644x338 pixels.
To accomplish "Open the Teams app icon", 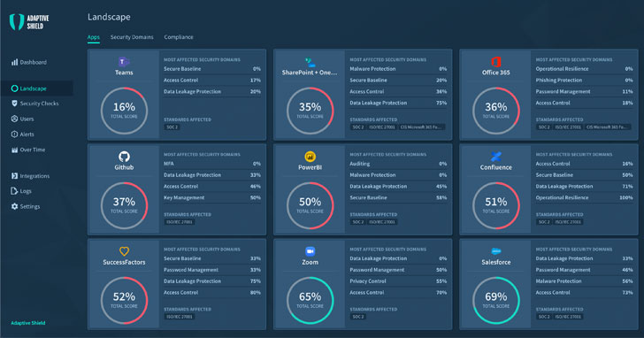I will coord(124,62).
